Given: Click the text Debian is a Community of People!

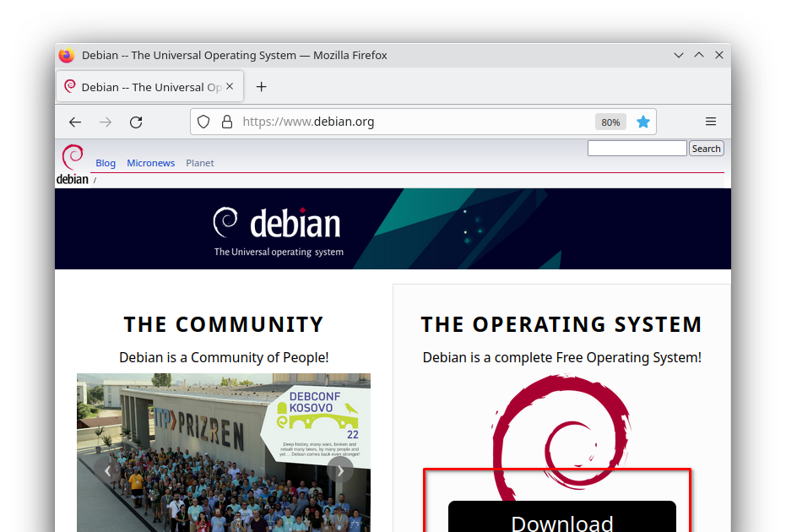Looking at the screenshot, I should pyautogui.click(x=224, y=357).
